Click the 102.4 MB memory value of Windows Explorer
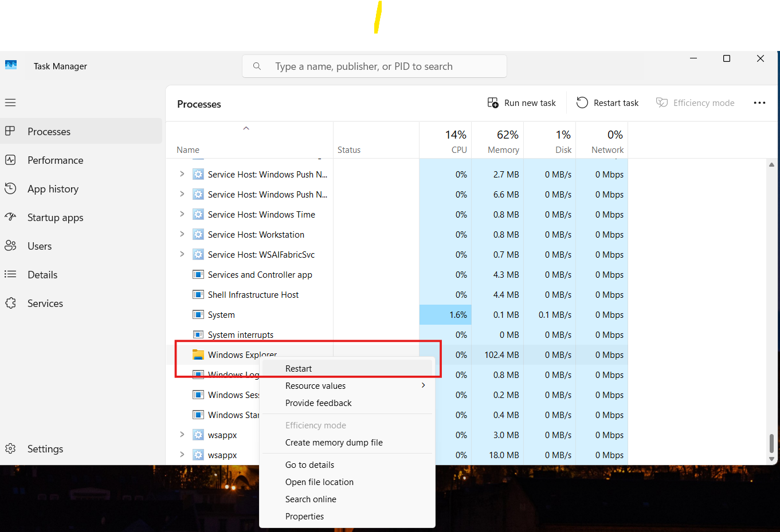780x532 pixels. pyautogui.click(x=501, y=354)
